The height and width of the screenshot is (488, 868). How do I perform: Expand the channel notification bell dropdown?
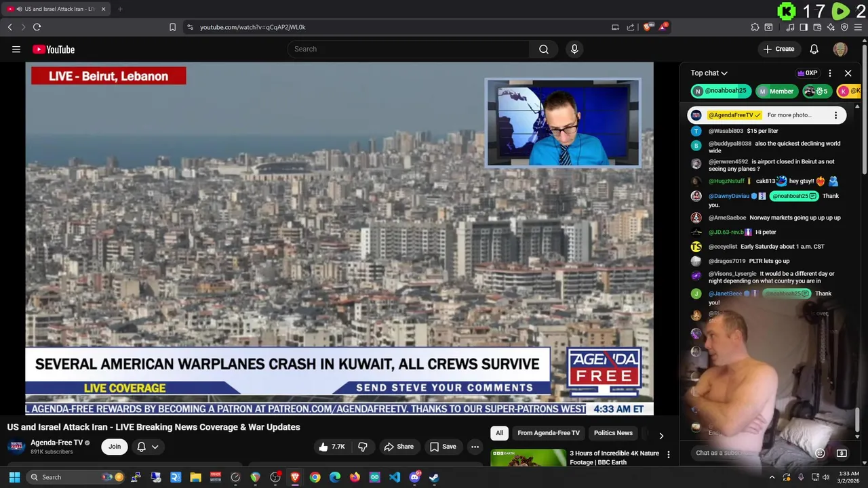click(148, 447)
